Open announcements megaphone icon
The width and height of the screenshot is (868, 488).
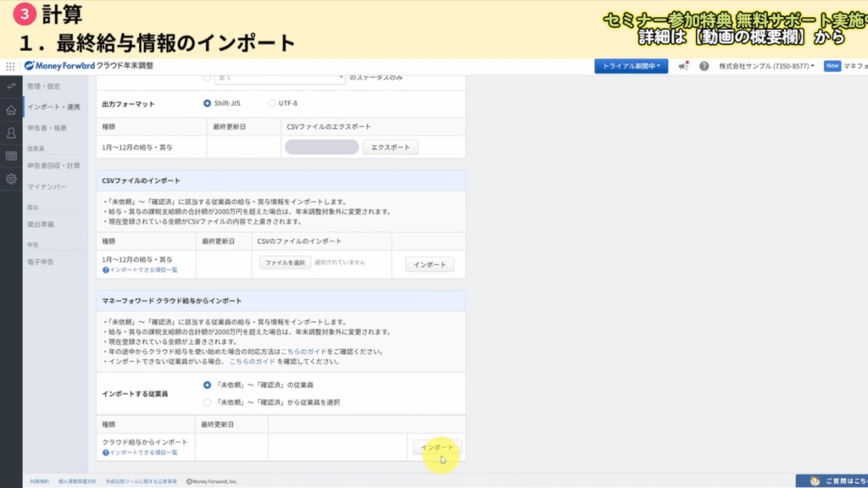pyautogui.click(x=683, y=66)
